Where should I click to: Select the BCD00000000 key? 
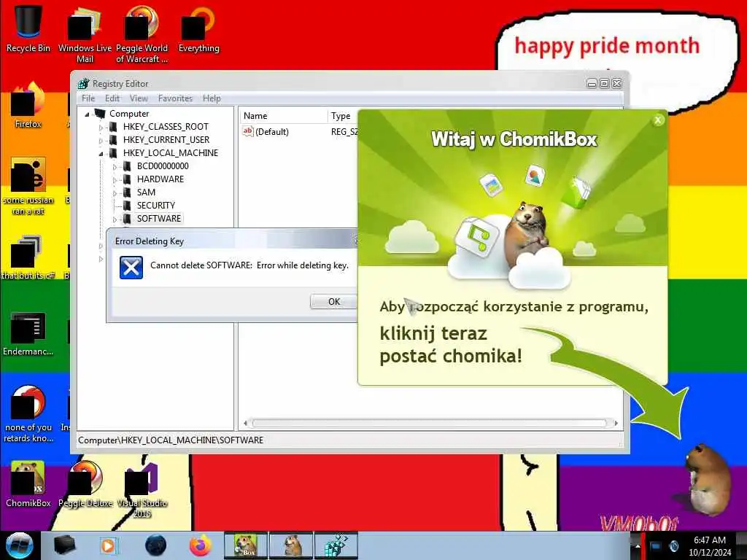tap(163, 166)
